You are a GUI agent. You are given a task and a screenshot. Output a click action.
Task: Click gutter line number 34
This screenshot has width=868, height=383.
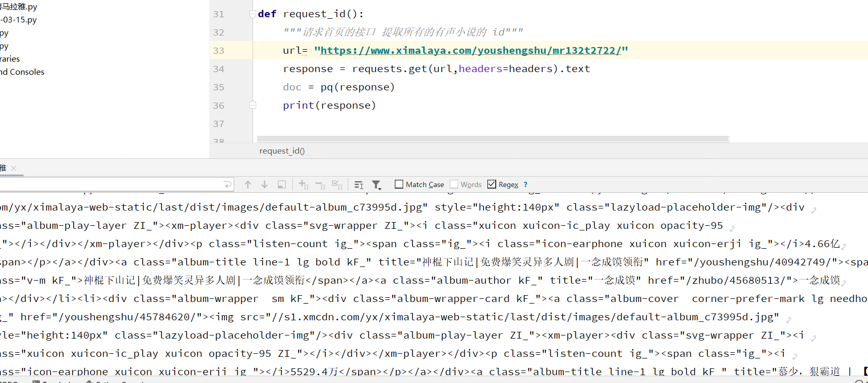coord(219,69)
